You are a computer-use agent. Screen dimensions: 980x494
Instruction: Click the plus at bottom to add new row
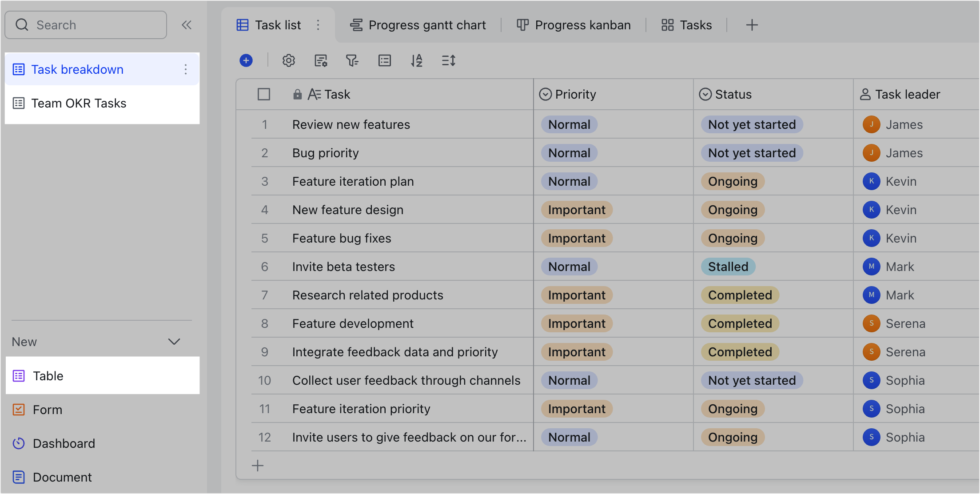point(257,465)
